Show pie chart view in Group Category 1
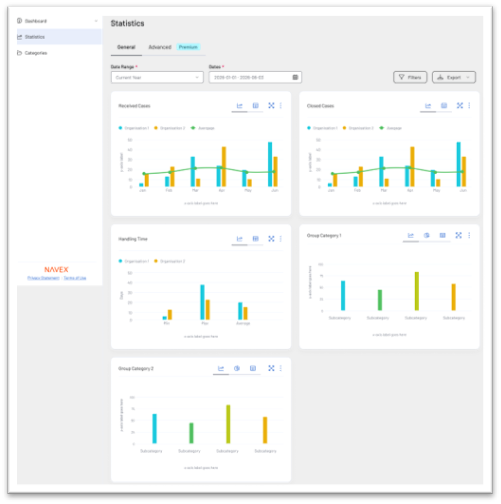Image resolution: width=501 pixels, height=504 pixels. click(x=427, y=235)
